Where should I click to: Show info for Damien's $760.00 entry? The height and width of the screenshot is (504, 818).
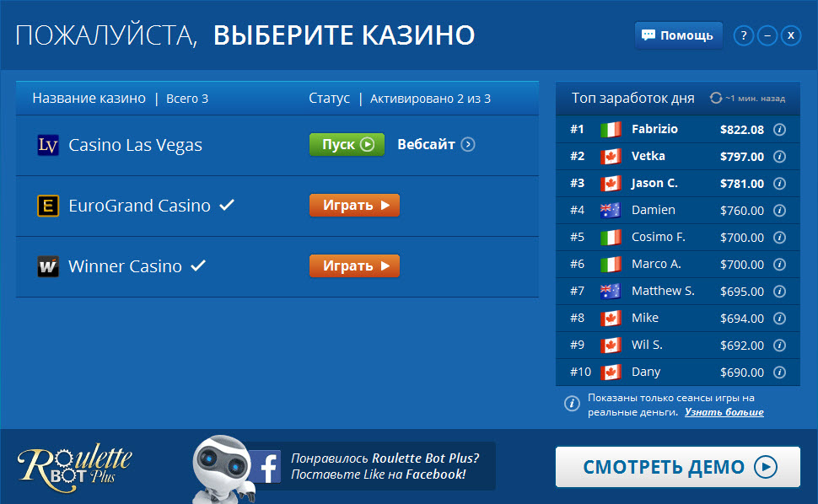(779, 211)
